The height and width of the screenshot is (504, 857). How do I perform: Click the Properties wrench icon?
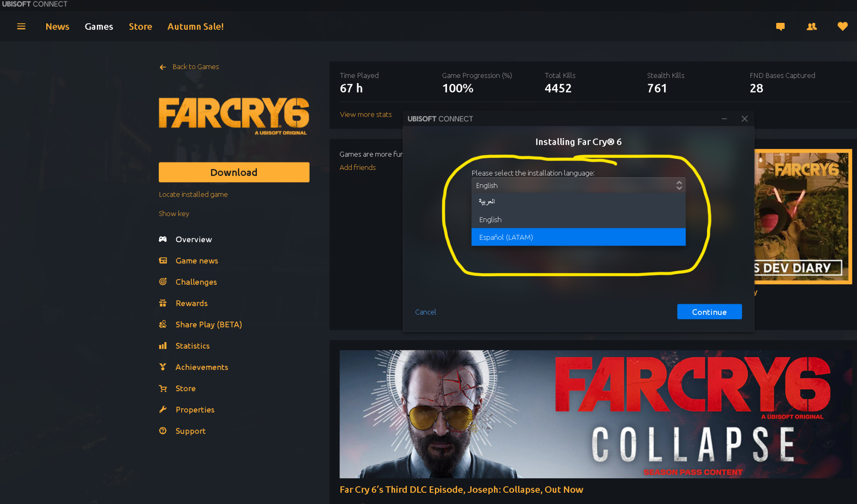click(163, 410)
